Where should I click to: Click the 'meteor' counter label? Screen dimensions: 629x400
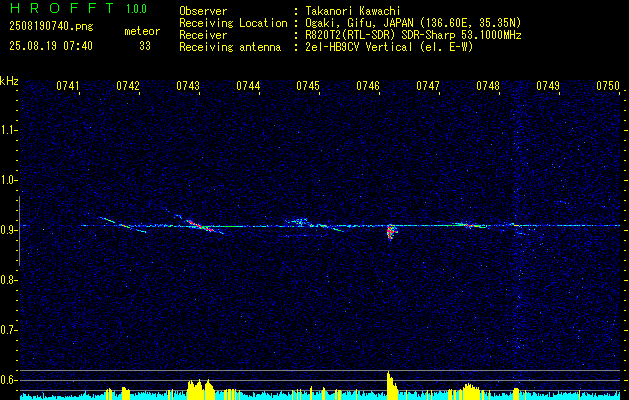click(x=142, y=31)
